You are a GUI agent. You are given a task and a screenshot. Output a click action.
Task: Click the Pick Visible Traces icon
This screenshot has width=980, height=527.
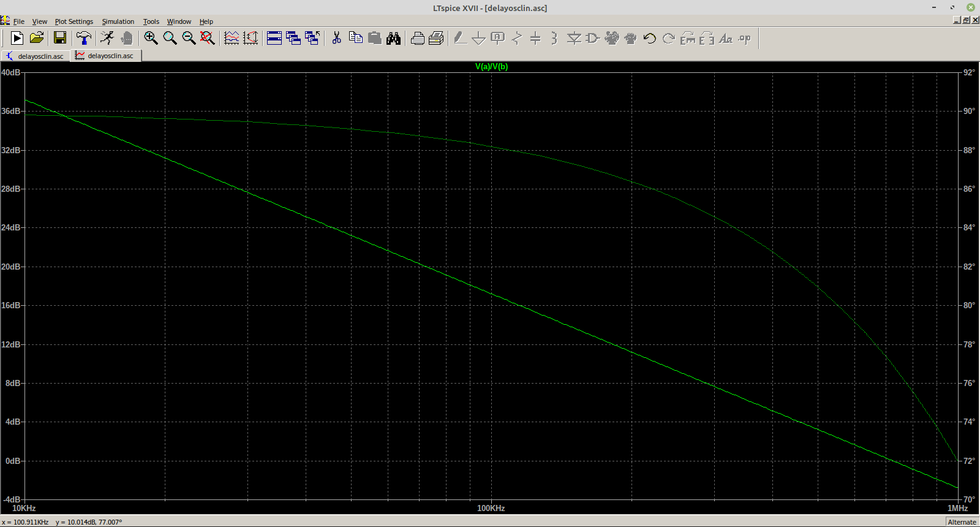[x=232, y=38]
